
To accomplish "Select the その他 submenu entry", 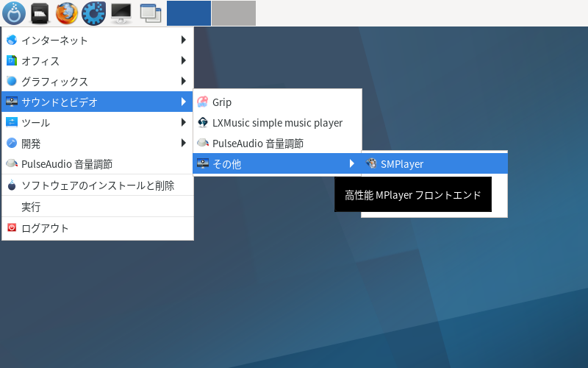I will tap(277, 163).
